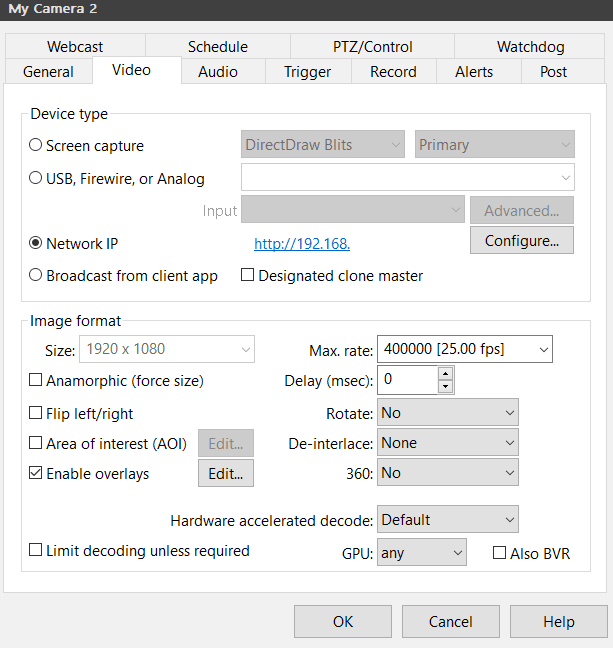Disable the Enable overlays checkbox
Viewport: 613px width, 648px height.
pyautogui.click(x=36, y=473)
